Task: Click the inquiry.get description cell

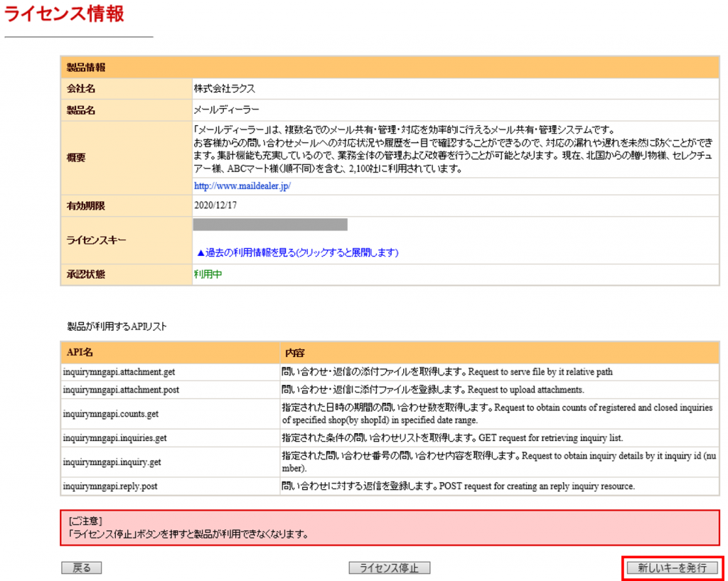Action: [500, 462]
